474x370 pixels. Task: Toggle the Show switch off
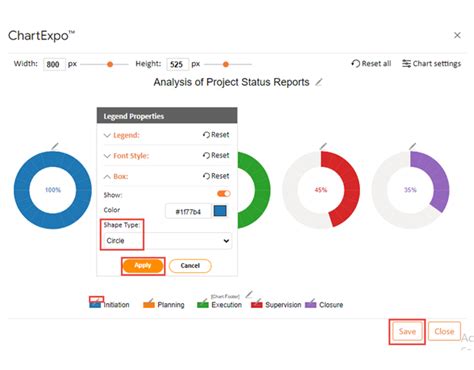click(x=224, y=194)
